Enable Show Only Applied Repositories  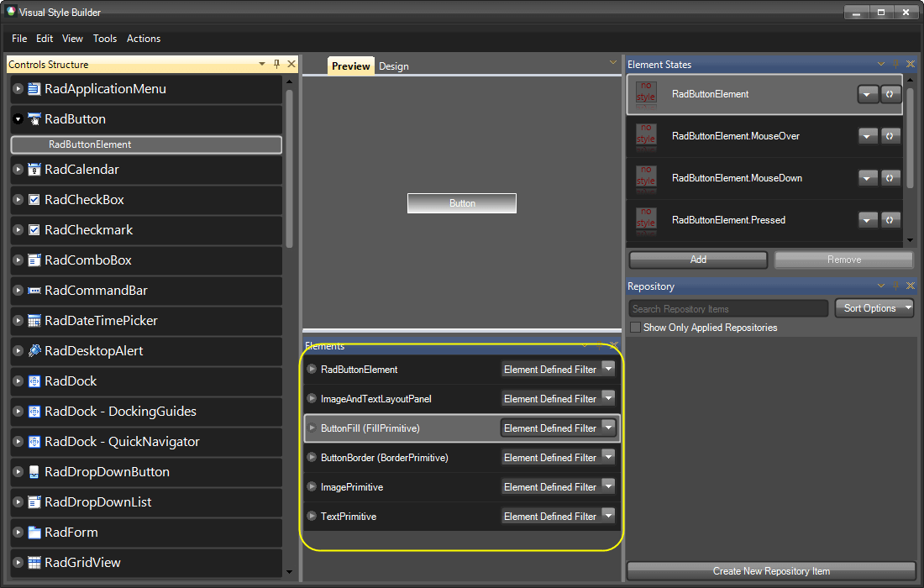634,327
